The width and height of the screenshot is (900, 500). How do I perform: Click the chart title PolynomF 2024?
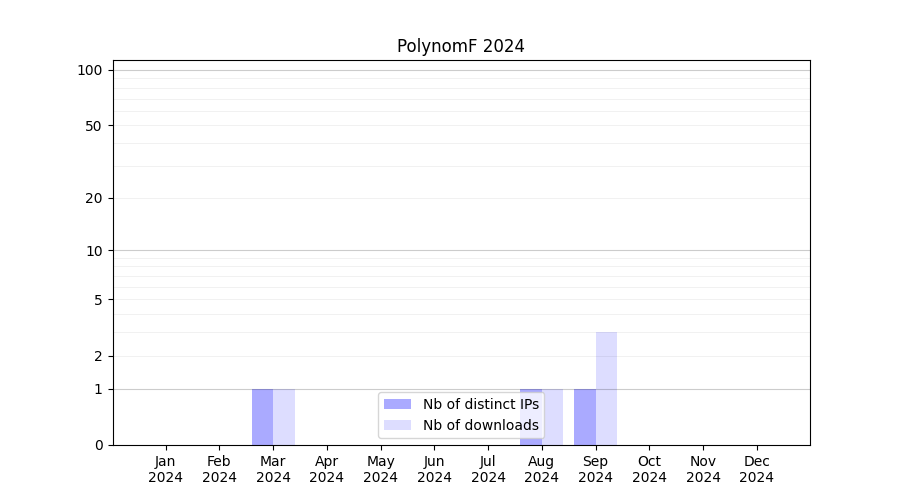[x=460, y=46]
